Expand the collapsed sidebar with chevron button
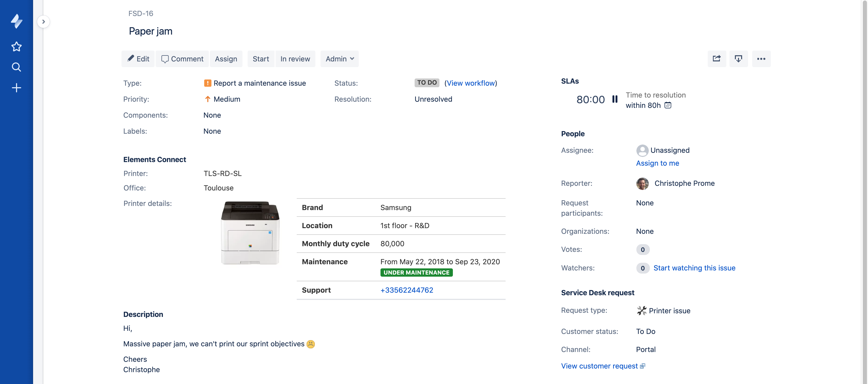Screen dimensions: 868x384 43,21
